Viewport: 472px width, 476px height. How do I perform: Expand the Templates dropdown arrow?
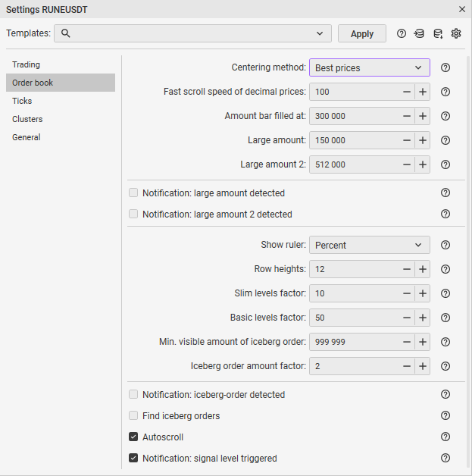click(x=320, y=33)
